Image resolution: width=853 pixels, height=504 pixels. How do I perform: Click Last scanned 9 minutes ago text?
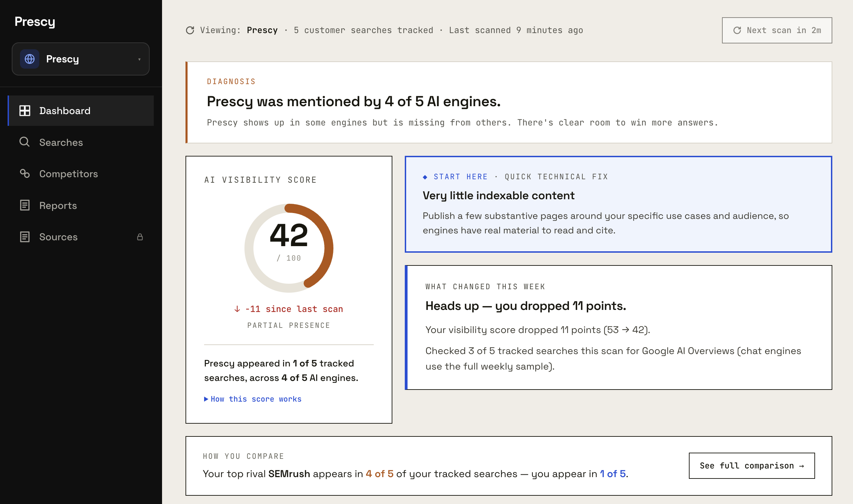click(x=516, y=30)
